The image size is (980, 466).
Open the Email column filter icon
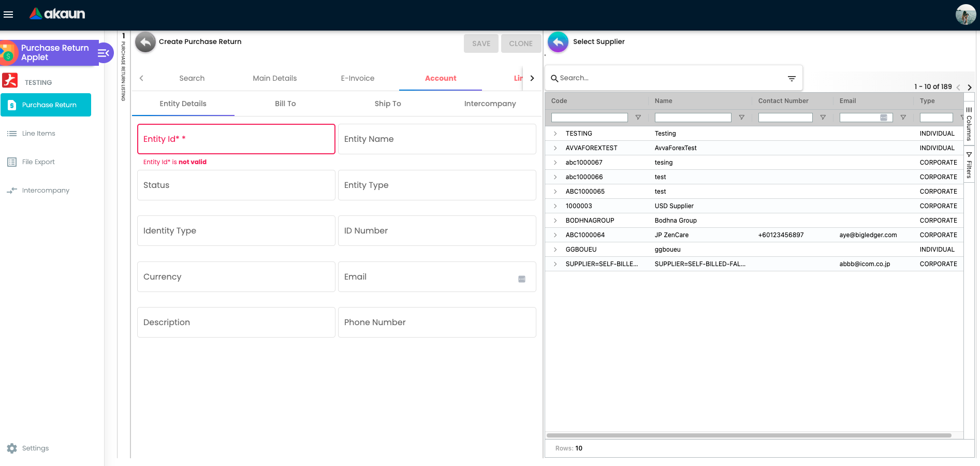coord(903,118)
